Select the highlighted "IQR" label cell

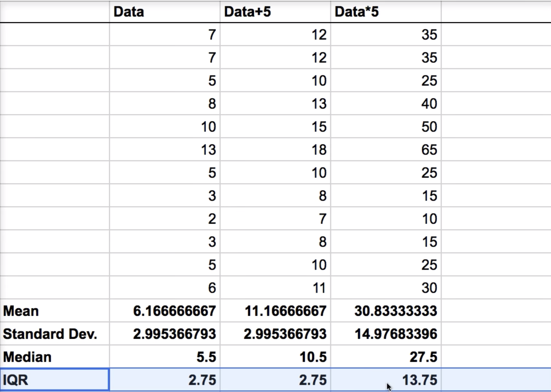[x=55, y=380]
